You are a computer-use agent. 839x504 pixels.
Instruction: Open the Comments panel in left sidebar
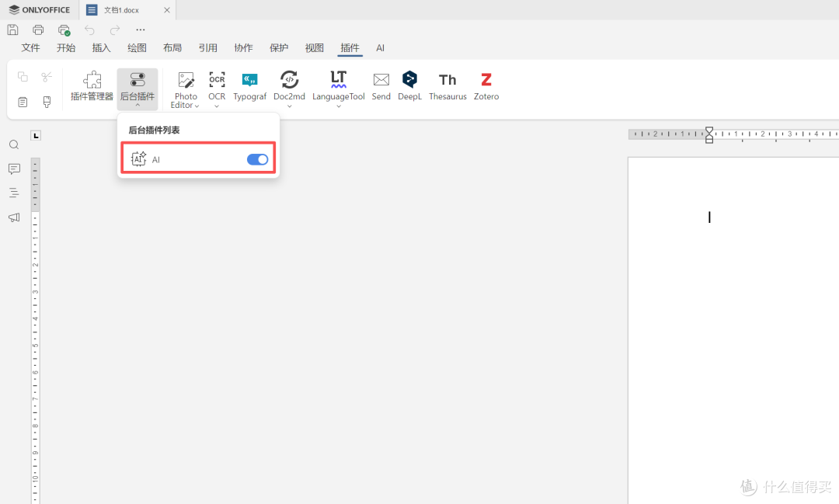pyautogui.click(x=14, y=169)
